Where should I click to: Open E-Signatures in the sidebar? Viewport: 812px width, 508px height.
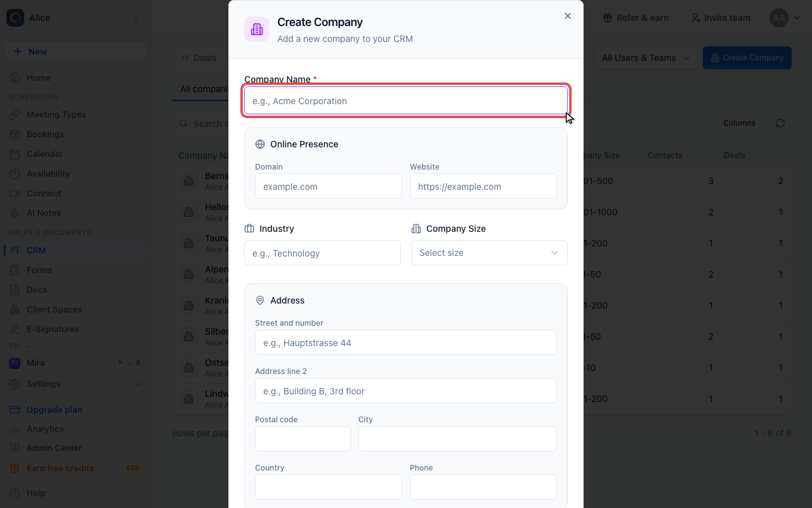pyautogui.click(x=53, y=329)
